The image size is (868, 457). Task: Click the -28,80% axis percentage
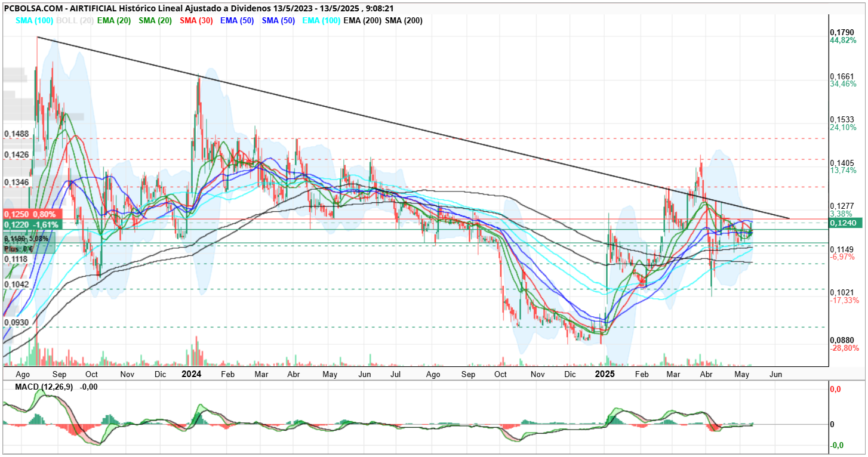pos(844,348)
